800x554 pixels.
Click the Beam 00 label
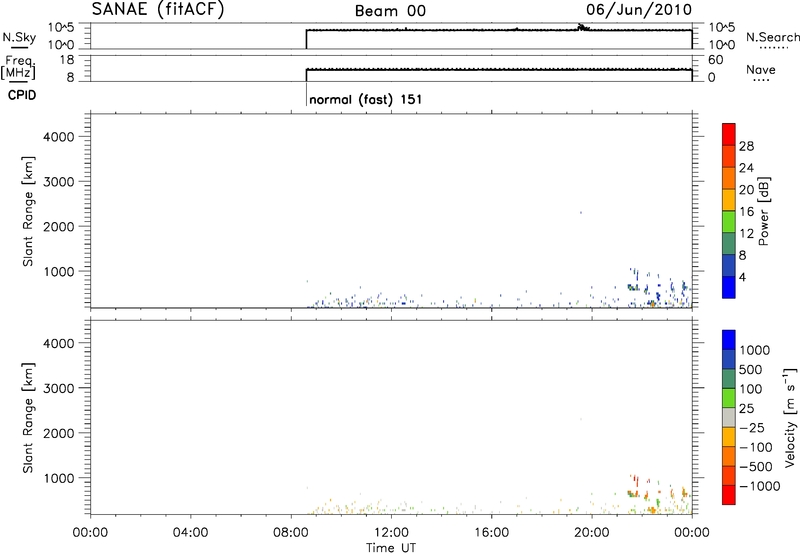[390, 11]
